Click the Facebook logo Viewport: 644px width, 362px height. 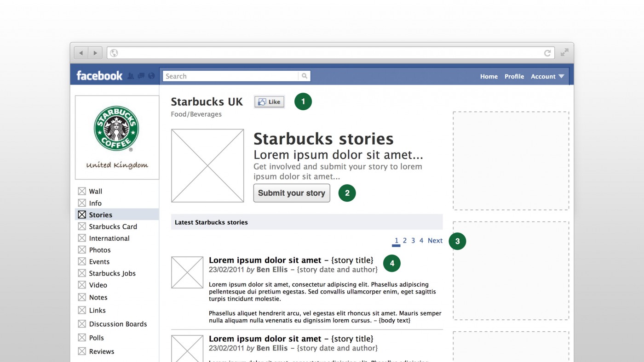point(99,76)
